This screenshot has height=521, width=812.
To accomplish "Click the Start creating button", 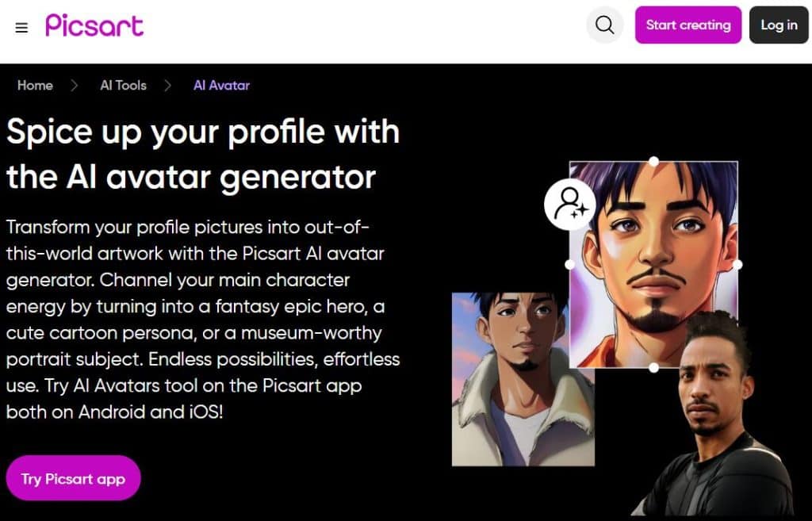I will (688, 25).
